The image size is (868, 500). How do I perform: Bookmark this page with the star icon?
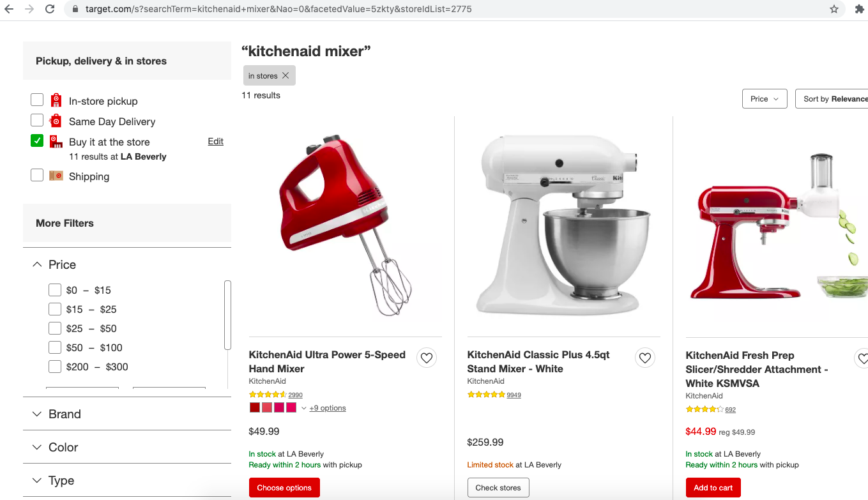834,10
